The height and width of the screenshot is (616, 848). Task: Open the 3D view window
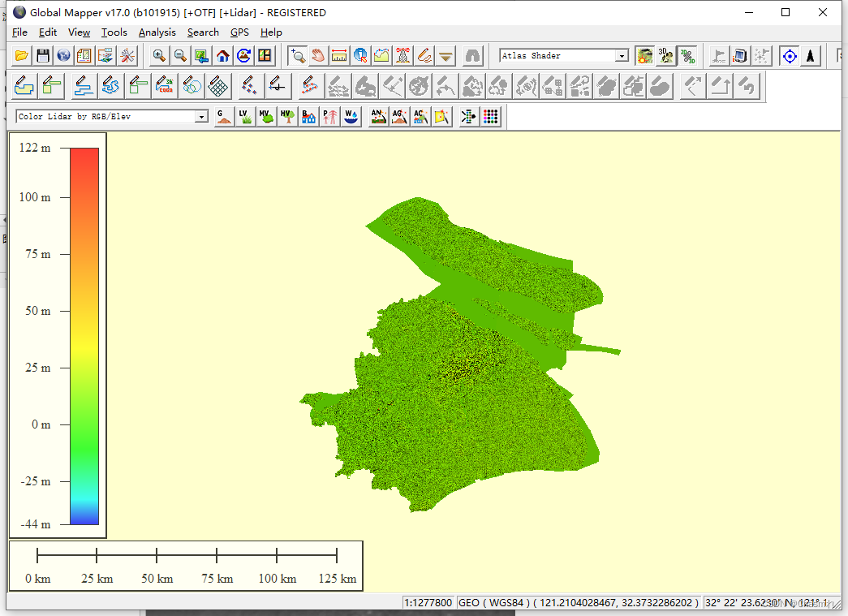[x=665, y=56]
